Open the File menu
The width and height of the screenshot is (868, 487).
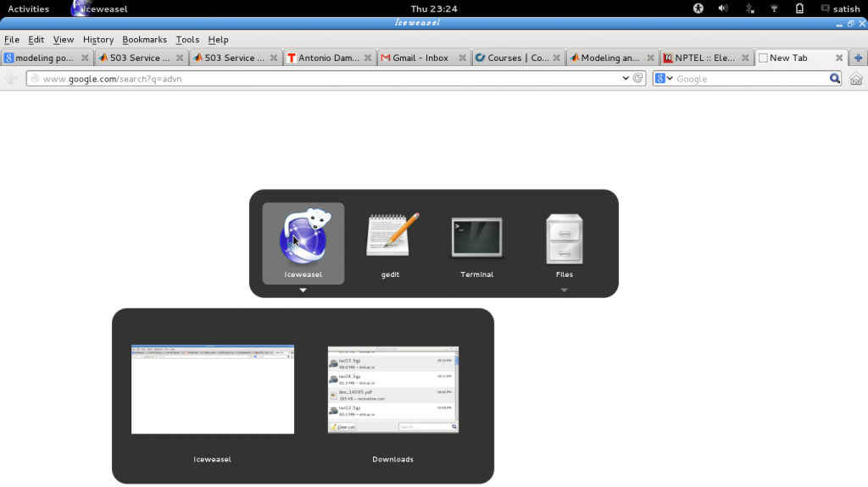pos(12,39)
